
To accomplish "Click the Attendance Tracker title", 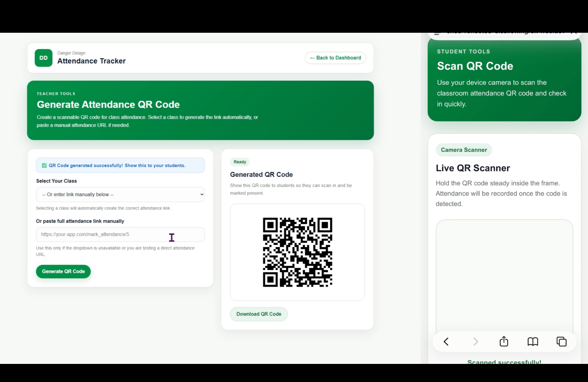I will coord(91,61).
